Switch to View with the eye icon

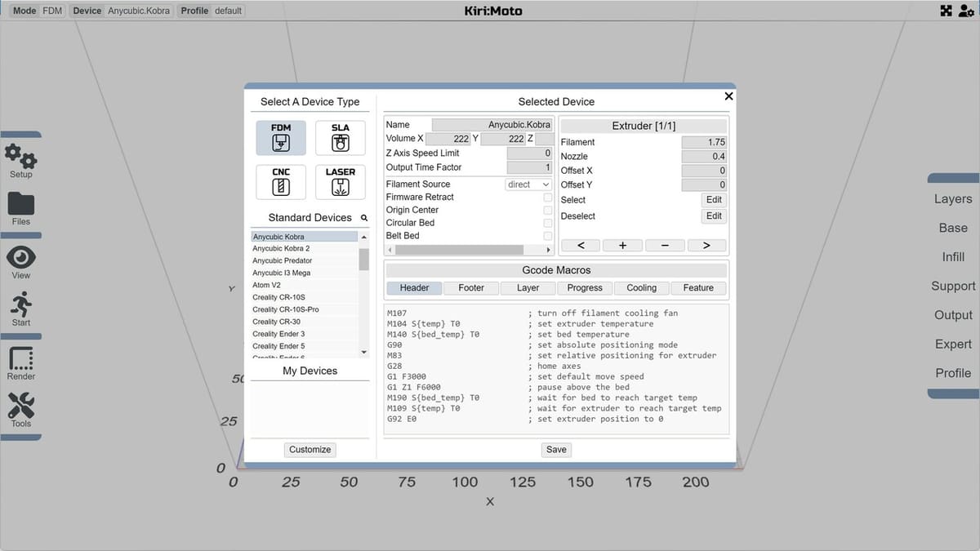pos(20,262)
